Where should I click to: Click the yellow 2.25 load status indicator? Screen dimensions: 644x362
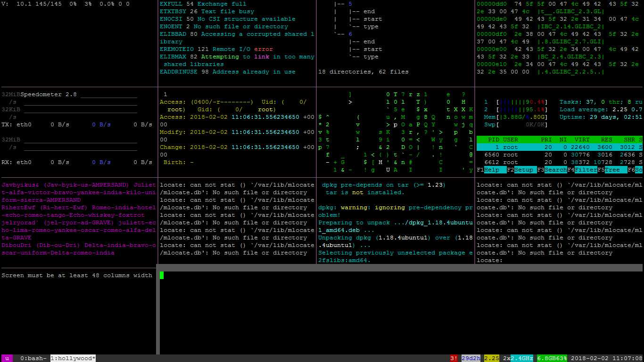[492, 358]
